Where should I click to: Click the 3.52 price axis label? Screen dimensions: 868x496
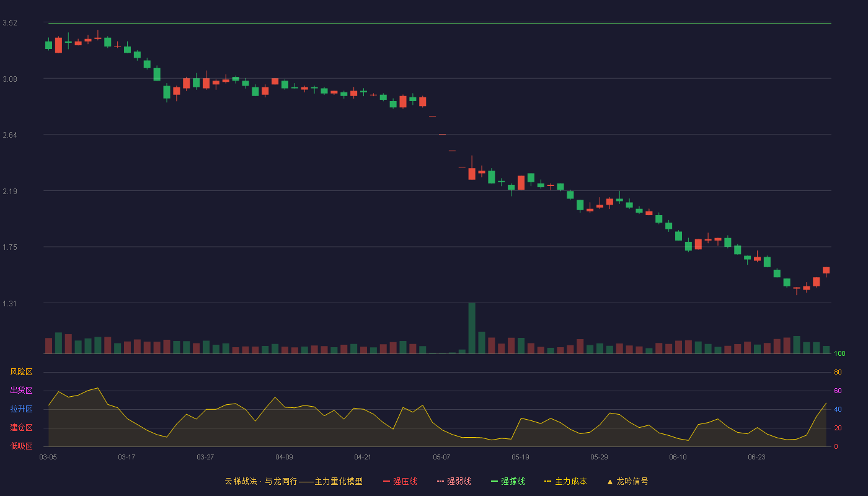point(10,23)
